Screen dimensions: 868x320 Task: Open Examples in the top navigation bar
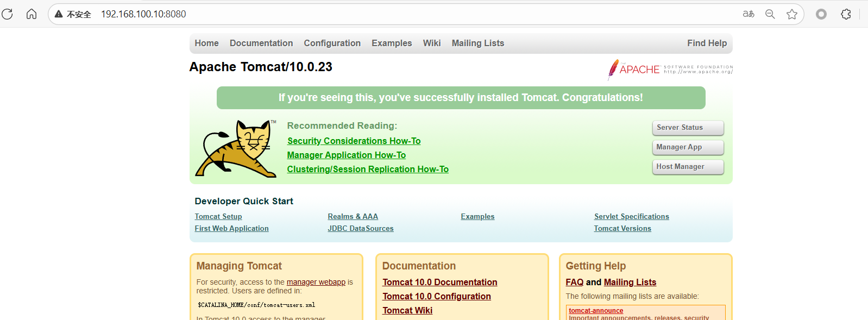pyautogui.click(x=392, y=43)
